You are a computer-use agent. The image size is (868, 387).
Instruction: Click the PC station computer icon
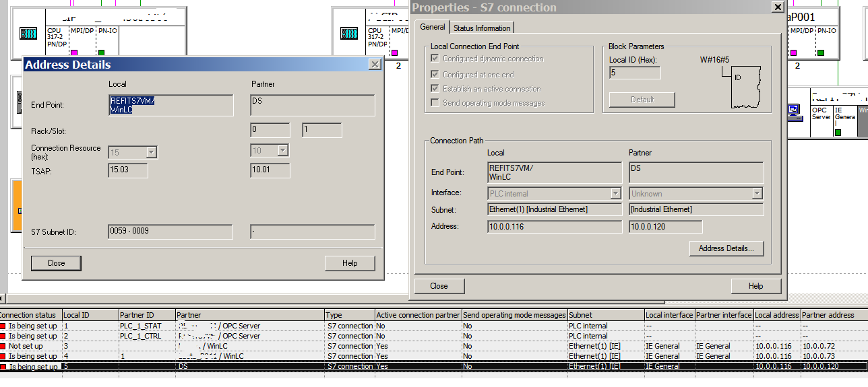[x=794, y=110]
